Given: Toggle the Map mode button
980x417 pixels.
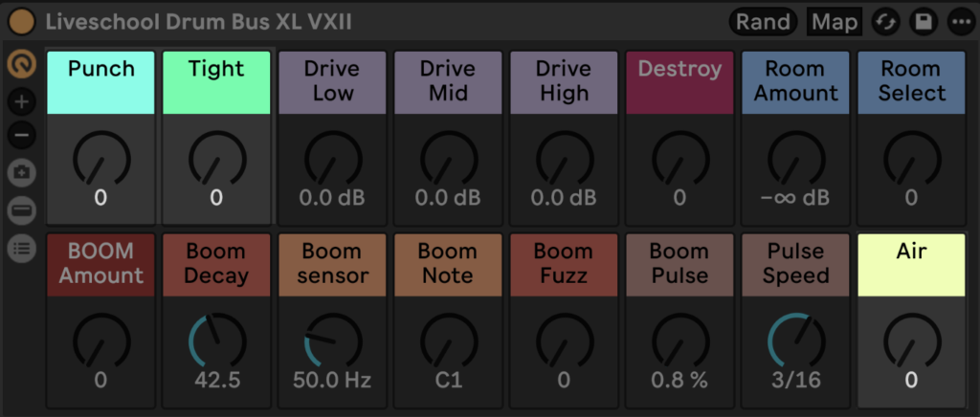Looking at the screenshot, I should [x=835, y=22].
